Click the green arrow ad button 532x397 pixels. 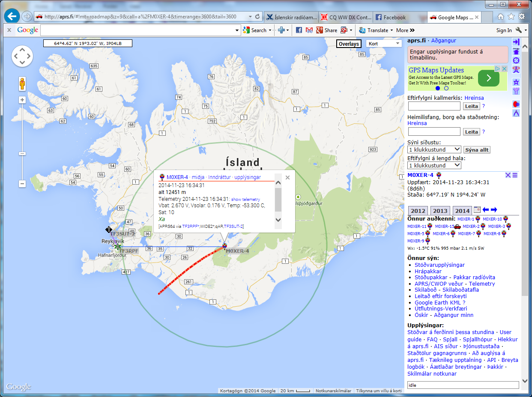click(489, 78)
